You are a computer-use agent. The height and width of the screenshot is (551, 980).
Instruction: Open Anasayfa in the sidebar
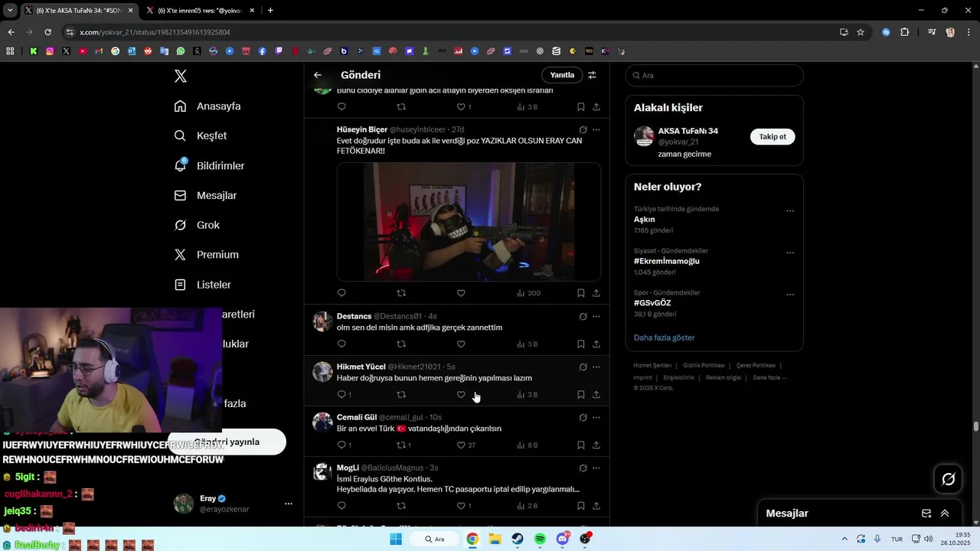pos(207,106)
